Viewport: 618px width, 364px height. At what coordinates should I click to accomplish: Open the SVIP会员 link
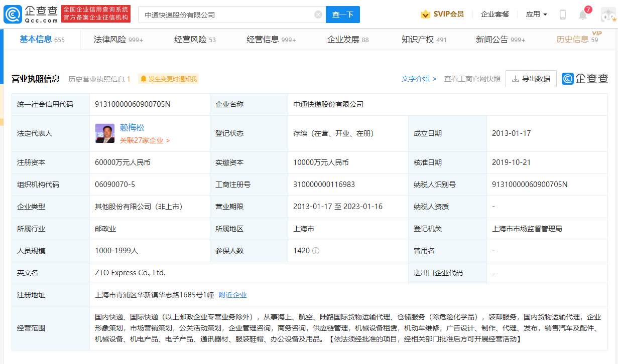[449, 14]
